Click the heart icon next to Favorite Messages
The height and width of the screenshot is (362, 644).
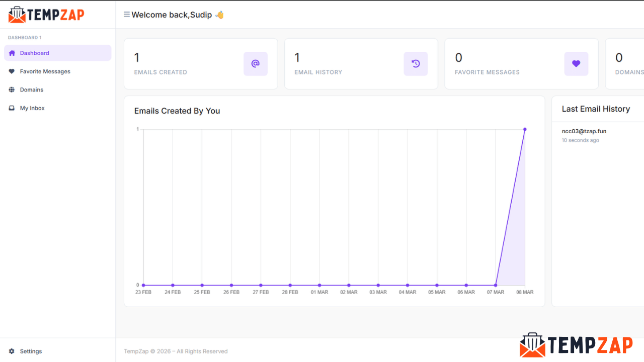[x=12, y=71]
